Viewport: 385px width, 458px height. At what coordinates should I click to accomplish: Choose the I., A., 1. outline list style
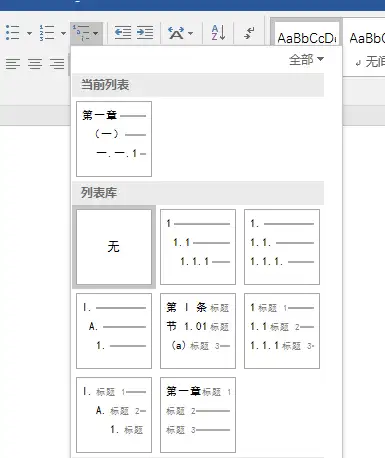coord(114,331)
